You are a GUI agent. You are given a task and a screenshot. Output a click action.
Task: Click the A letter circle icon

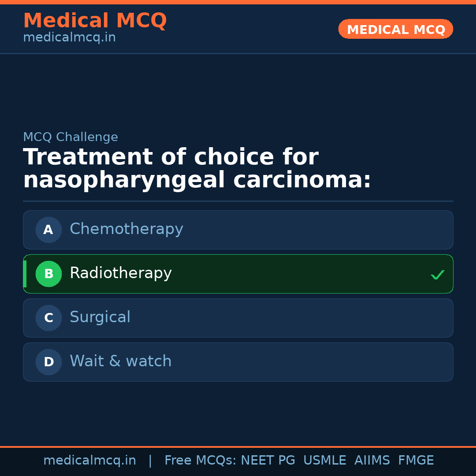48,230
